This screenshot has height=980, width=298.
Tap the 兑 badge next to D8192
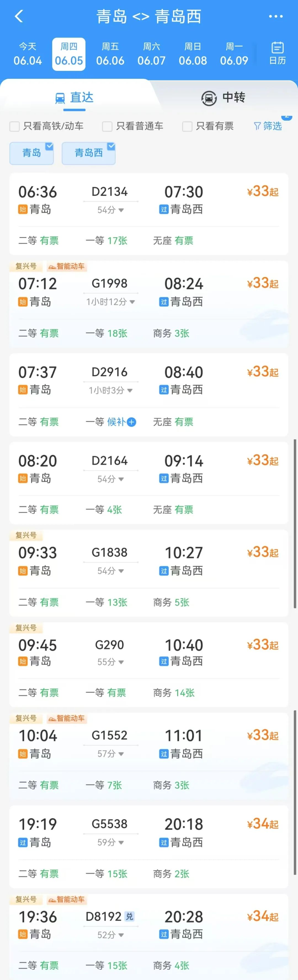(x=130, y=916)
